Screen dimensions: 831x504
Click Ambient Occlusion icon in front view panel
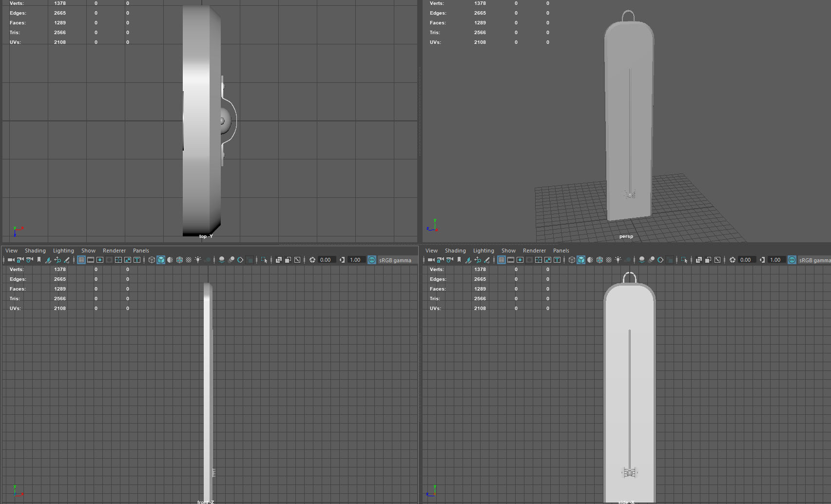click(x=222, y=260)
